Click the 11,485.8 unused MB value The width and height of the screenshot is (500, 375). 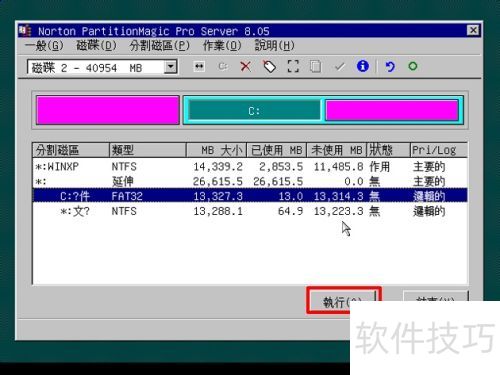click(338, 166)
